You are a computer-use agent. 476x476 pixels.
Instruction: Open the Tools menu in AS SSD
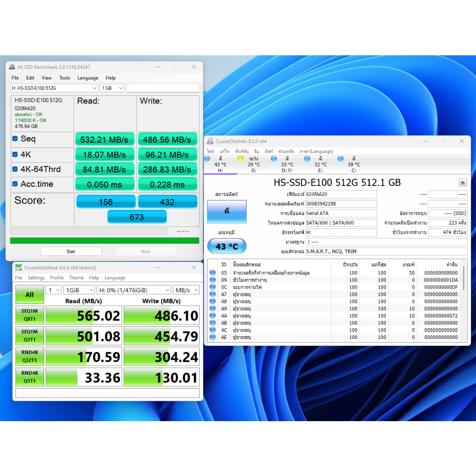65,78
